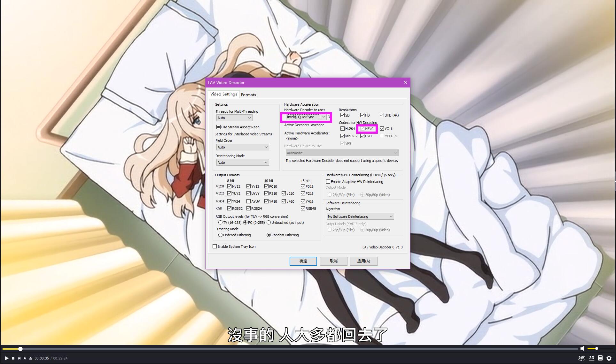616x364 pixels.
Task: Enable Adaptive HW Deinterlacing checkbox
Action: tap(328, 182)
